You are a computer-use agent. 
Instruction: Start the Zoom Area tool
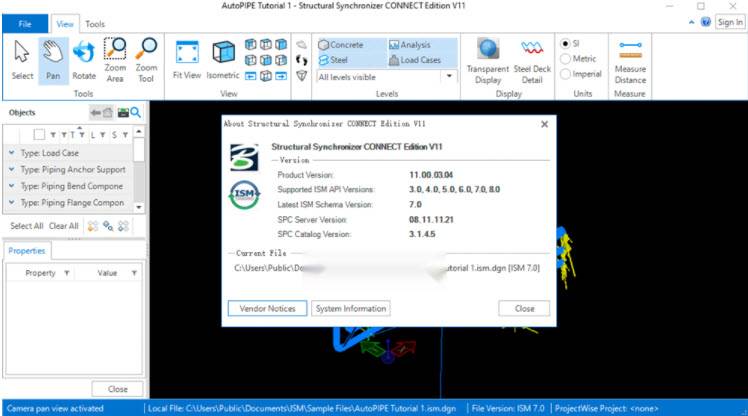point(115,61)
